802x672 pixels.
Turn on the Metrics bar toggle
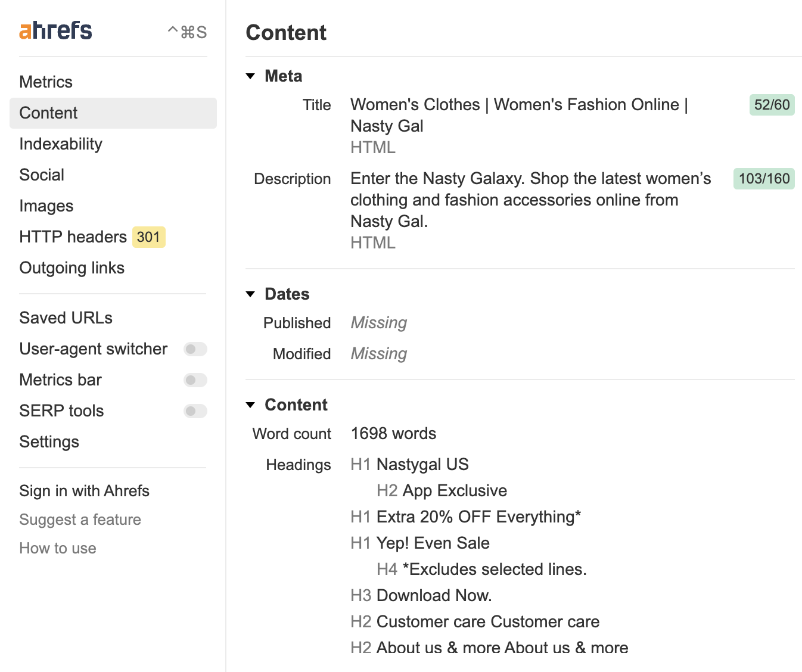[x=195, y=380]
